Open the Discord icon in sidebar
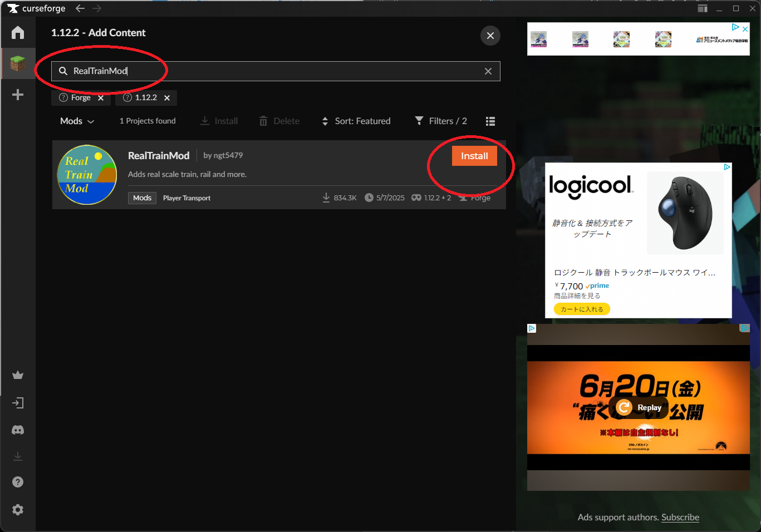The image size is (761, 532). pyautogui.click(x=18, y=430)
